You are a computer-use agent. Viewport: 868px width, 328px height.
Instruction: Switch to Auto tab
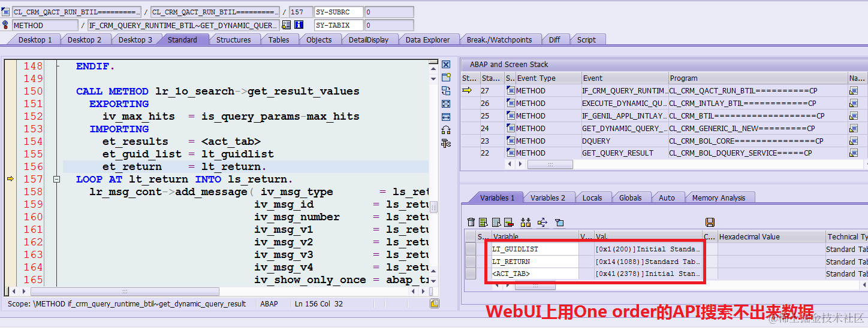667,198
